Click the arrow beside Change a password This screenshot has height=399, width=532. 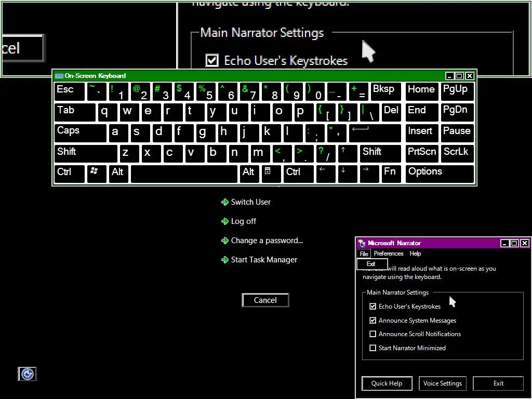(224, 241)
